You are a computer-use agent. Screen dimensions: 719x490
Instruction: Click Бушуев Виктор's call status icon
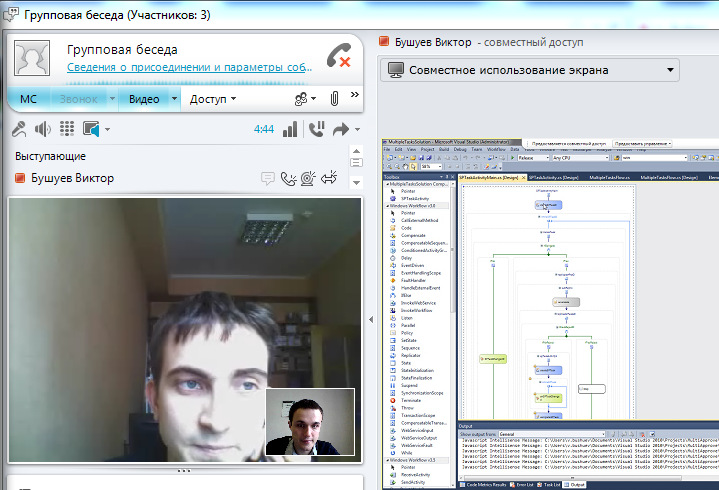[x=288, y=178]
